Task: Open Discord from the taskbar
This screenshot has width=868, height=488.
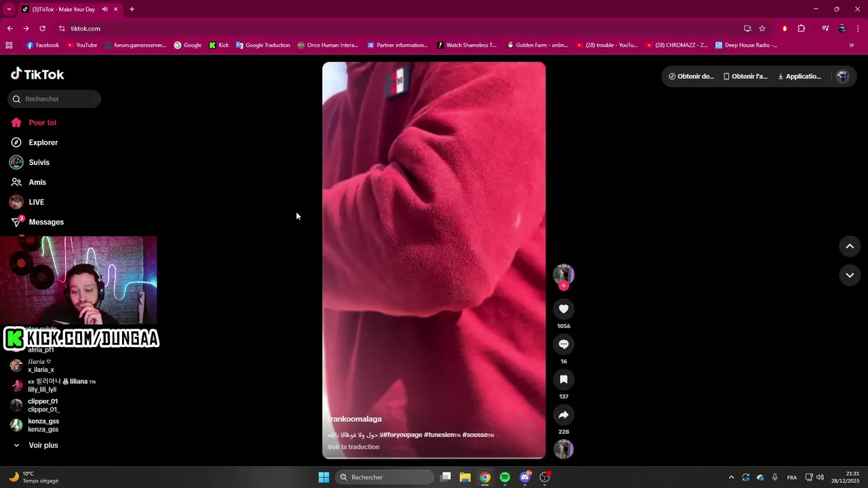Action: coord(525,477)
